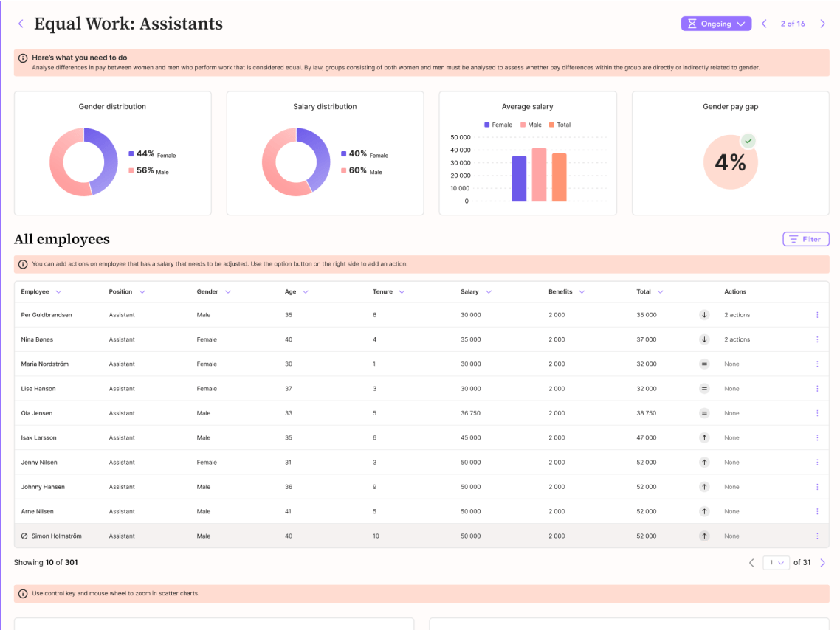Click equal-sign status icon for Ola Jensen

tap(704, 413)
